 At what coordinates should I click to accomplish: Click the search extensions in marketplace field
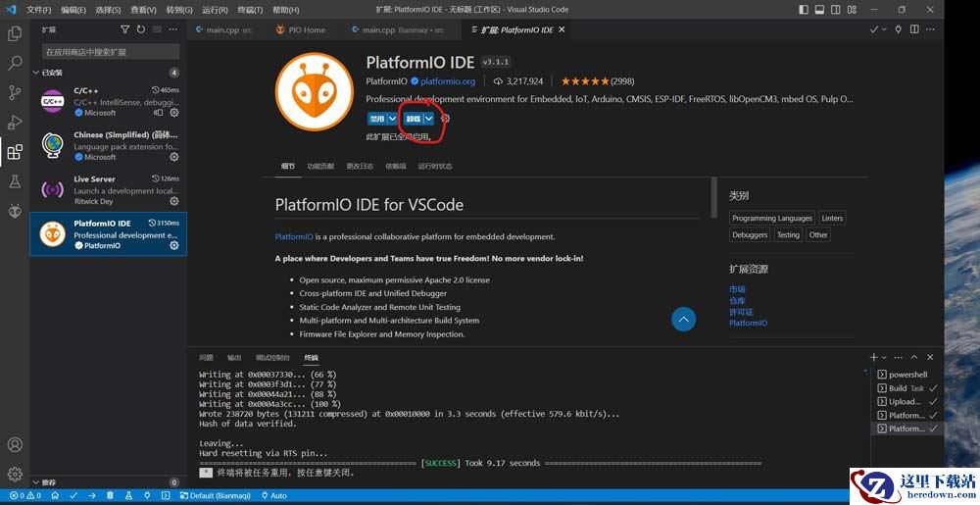click(111, 52)
